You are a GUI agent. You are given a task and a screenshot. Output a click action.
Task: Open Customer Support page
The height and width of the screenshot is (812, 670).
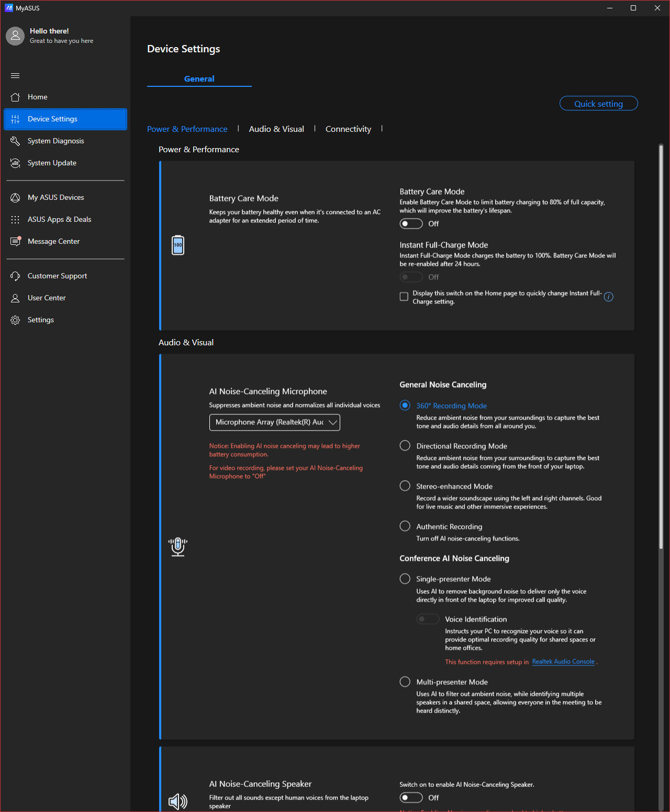coord(65,276)
